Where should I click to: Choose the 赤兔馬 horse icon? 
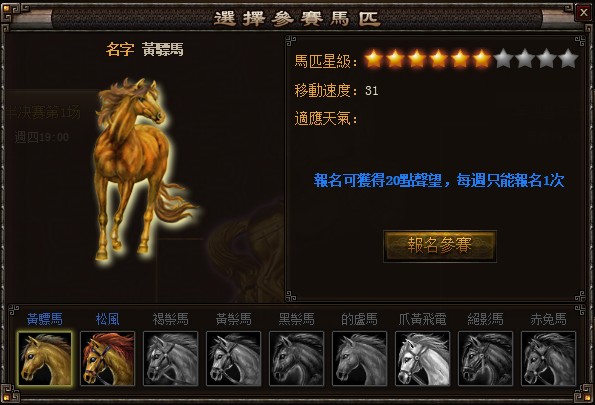[x=548, y=358]
